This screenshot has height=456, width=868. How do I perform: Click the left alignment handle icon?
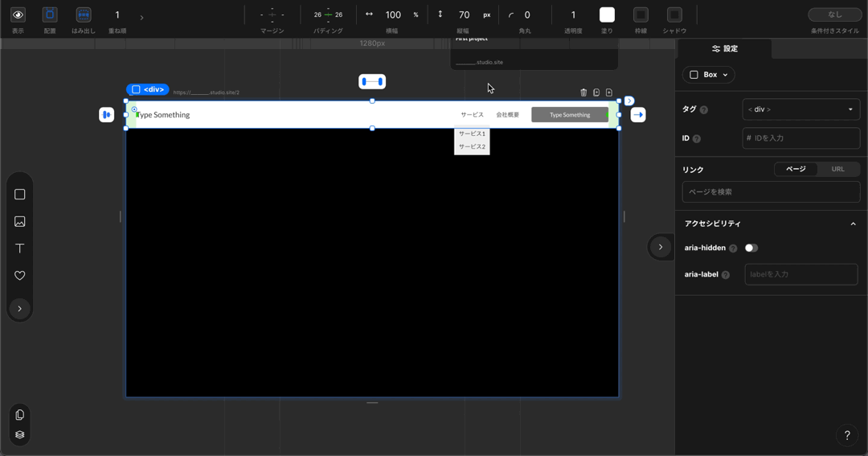[106, 115]
